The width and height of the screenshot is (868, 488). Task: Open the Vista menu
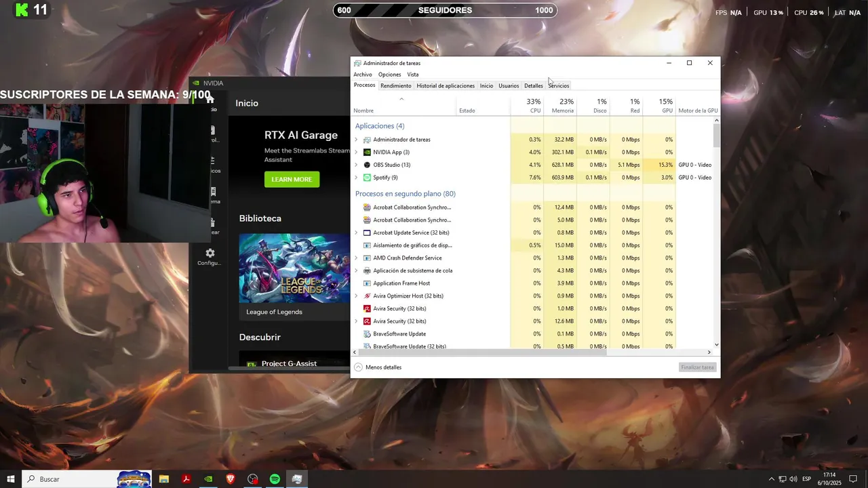(413, 75)
